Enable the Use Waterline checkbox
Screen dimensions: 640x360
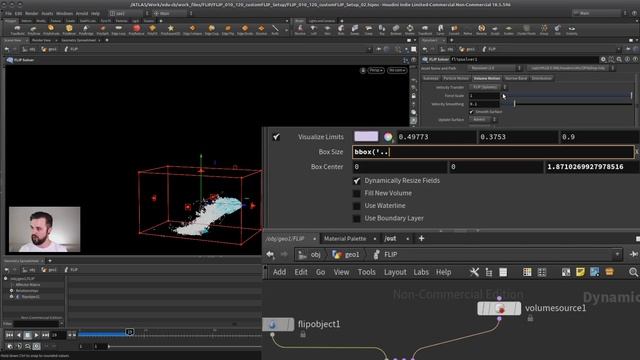(x=357, y=206)
